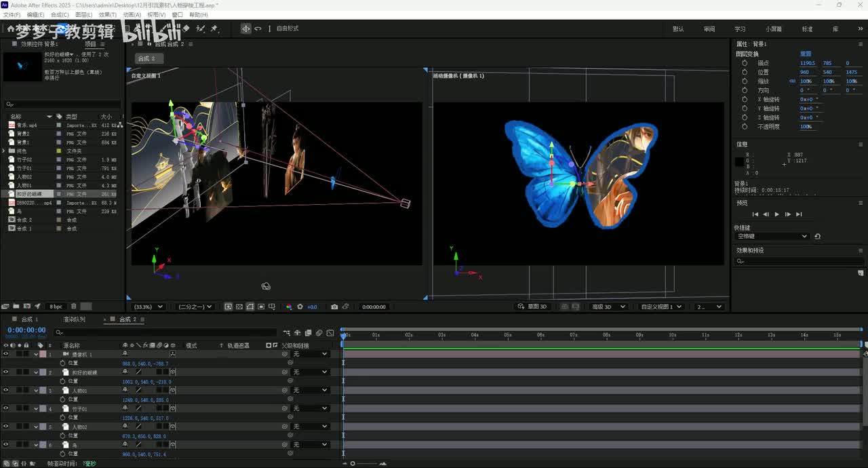The image size is (868, 468).
Task: Open the 效果(T) menu
Action: click(107, 14)
